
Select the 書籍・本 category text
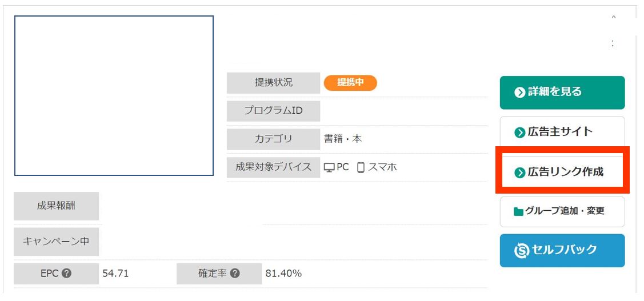coord(343,139)
